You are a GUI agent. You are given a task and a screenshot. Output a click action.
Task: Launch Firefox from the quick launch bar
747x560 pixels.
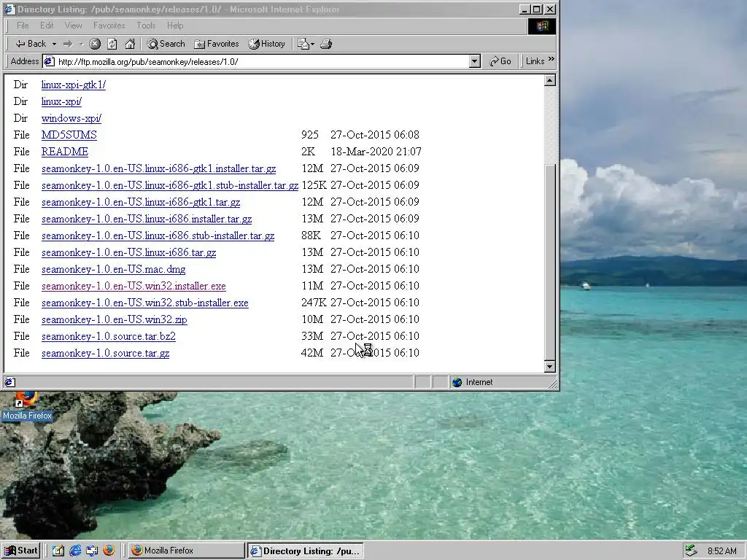click(x=109, y=551)
